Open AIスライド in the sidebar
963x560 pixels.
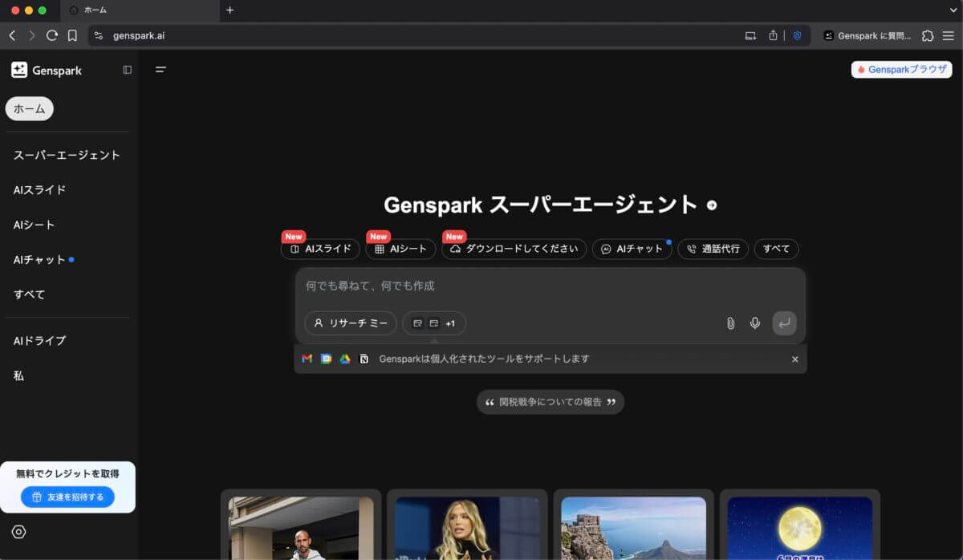[40, 190]
